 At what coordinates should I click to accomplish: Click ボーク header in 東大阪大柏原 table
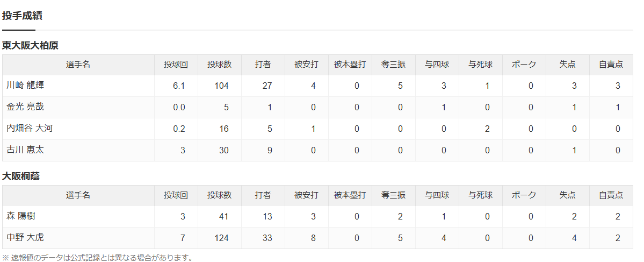pos(524,65)
